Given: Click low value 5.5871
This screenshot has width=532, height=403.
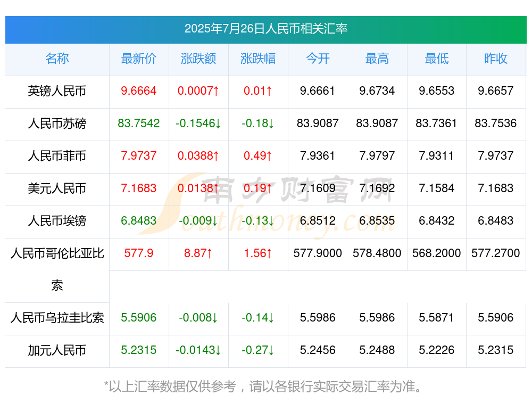Looking at the screenshot, I should tap(436, 317).
